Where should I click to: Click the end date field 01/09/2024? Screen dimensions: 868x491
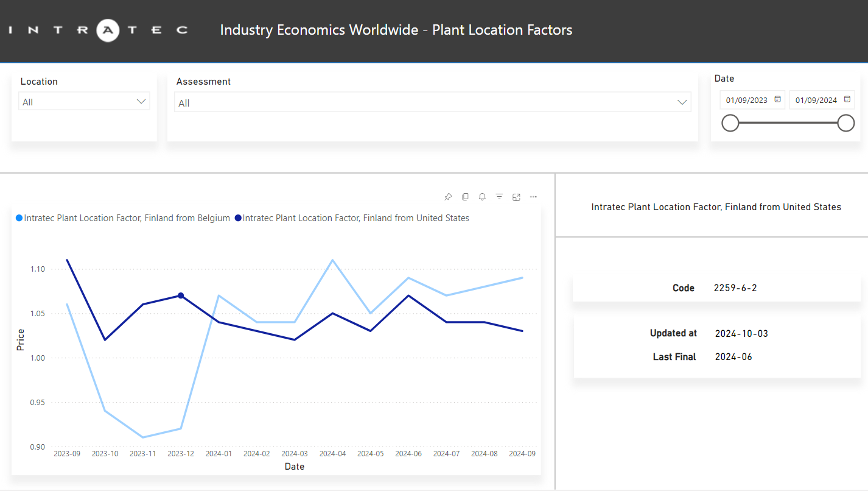pos(816,100)
